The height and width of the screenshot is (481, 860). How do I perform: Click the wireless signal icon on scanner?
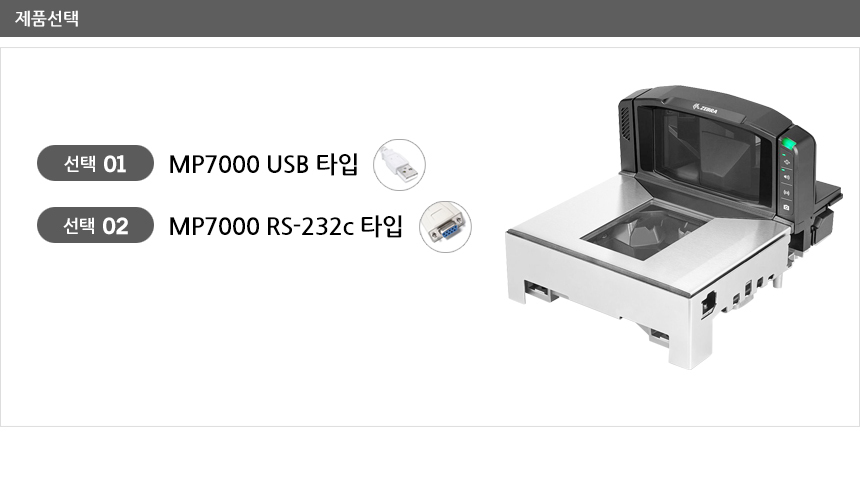787,193
